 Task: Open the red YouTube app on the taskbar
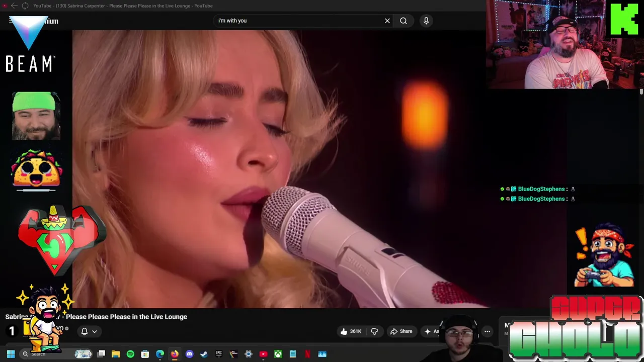(x=263, y=354)
